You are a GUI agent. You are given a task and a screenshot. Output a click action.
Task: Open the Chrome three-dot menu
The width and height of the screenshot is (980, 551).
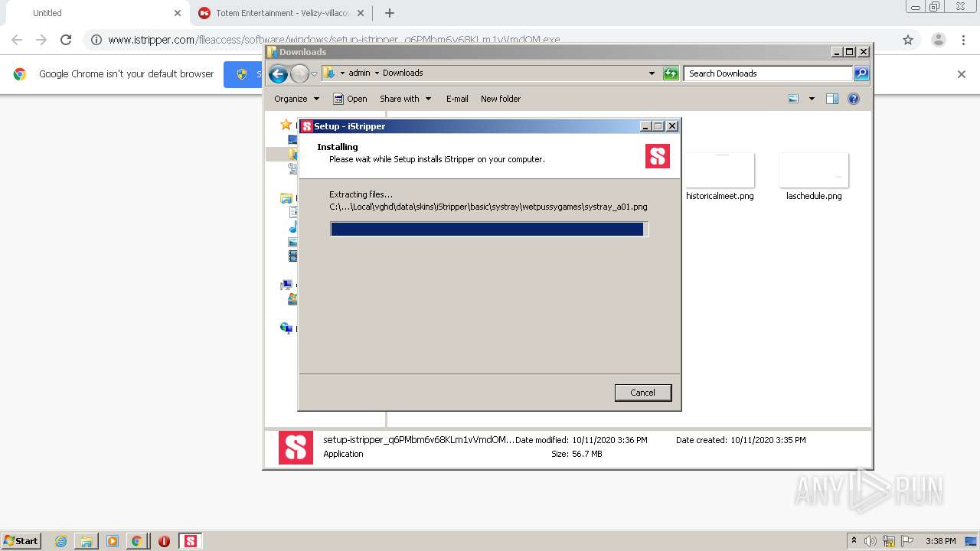click(x=963, y=40)
